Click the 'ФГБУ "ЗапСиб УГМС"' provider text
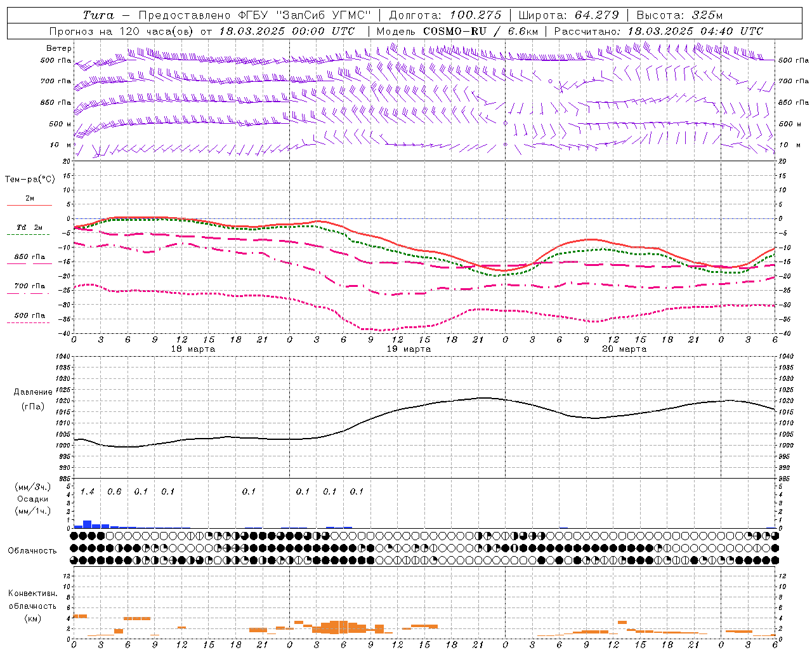The width and height of the screenshot is (812, 650). coord(304,15)
